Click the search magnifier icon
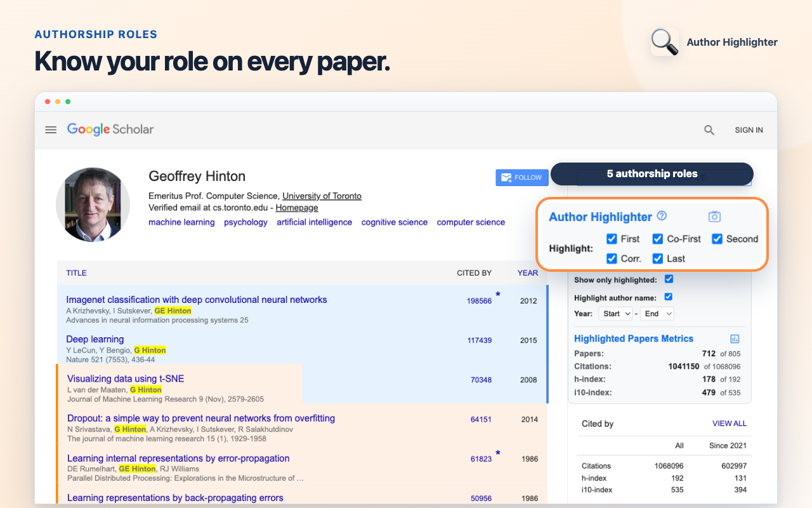The height and width of the screenshot is (508, 812). 709,130
